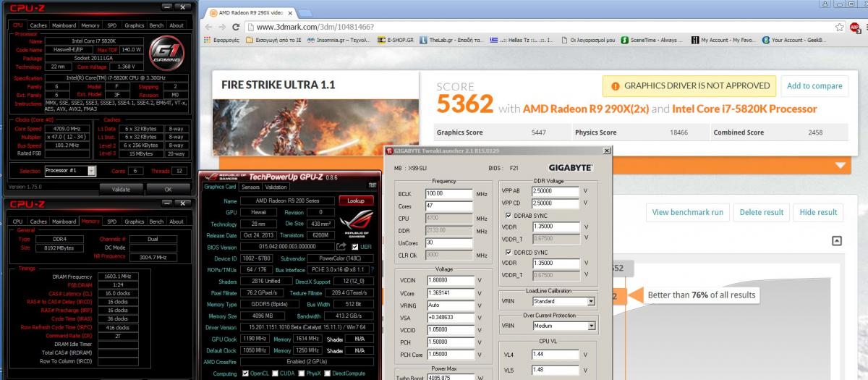Viewport: 868px width, 380px height.
Task: Open the Caches tab in top CPU-Z window
Action: pos(38,25)
